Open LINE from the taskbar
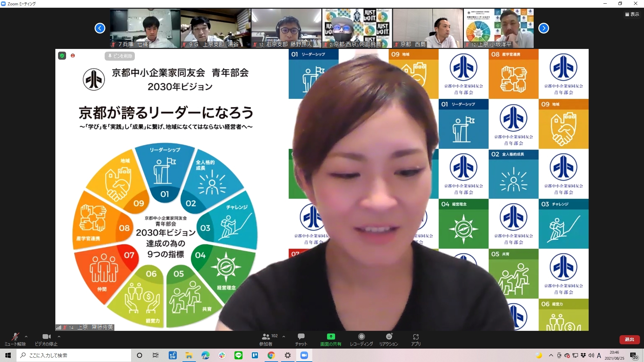Viewport: 644px width, 362px height. tap(238, 355)
